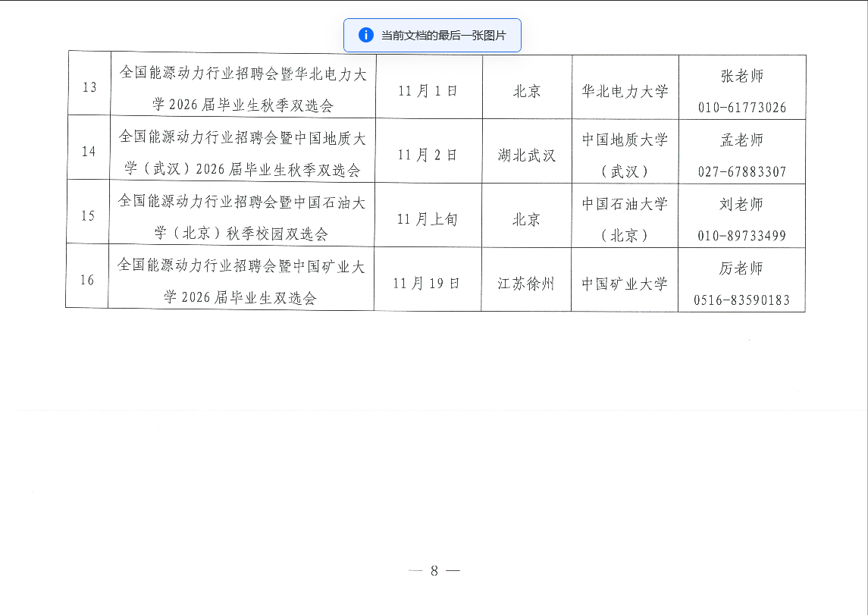Select phone number 010-61773026
This screenshot has height=615, width=868.
pos(742,108)
